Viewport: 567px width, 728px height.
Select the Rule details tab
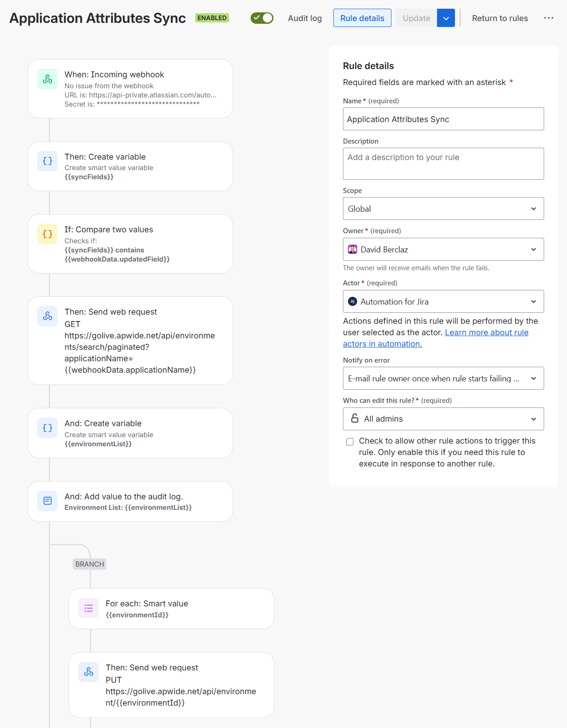coord(362,18)
